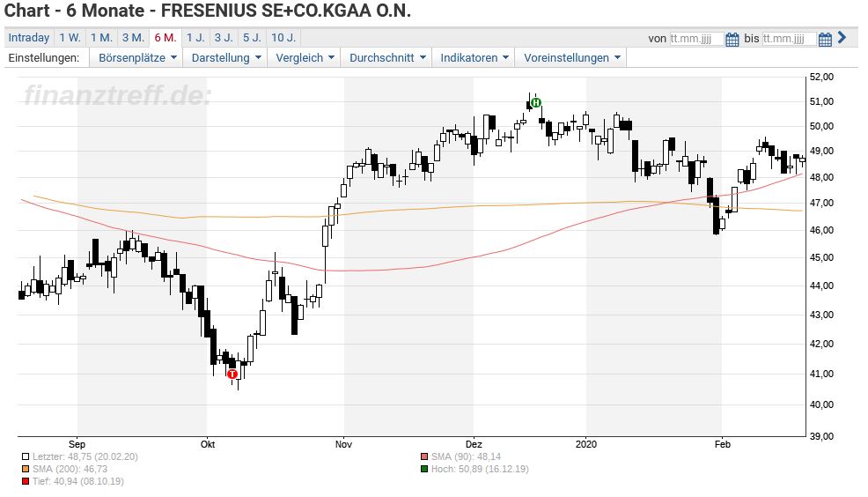
Task: Click the 'Okt' x-axis label
Action: [x=208, y=444]
